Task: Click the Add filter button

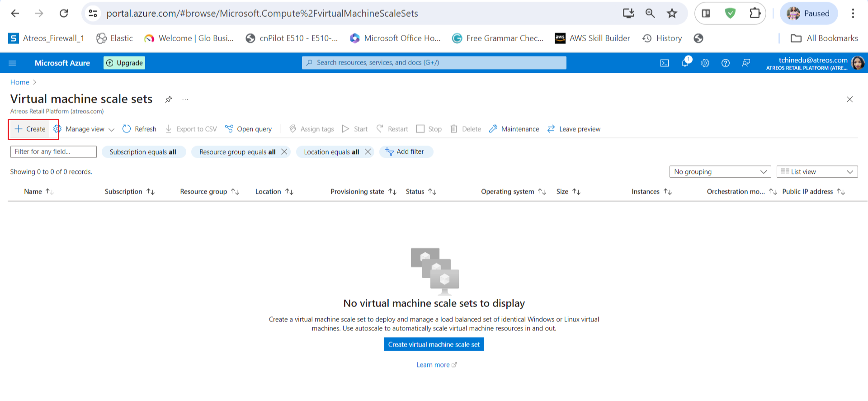Action: [405, 152]
